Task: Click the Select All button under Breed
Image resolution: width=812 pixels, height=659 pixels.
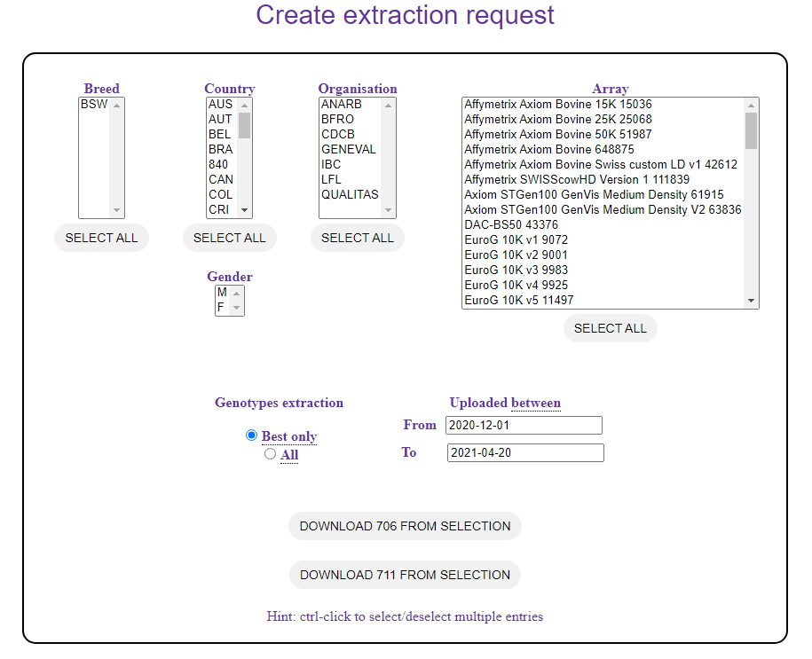Action: click(x=101, y=238)
